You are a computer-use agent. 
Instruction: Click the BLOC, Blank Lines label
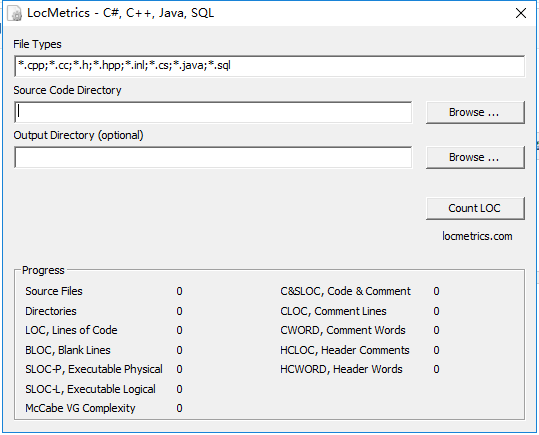point(68,350)
